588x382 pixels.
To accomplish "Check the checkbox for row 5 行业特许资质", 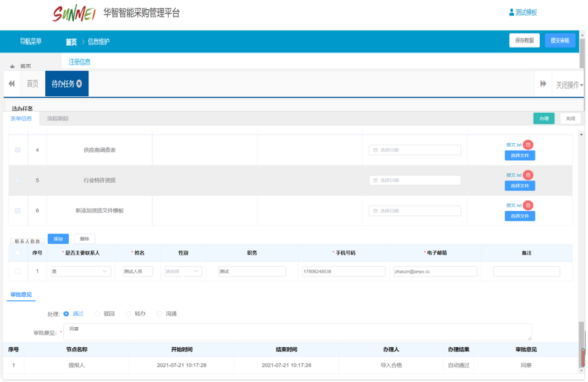I will point(18,180).
